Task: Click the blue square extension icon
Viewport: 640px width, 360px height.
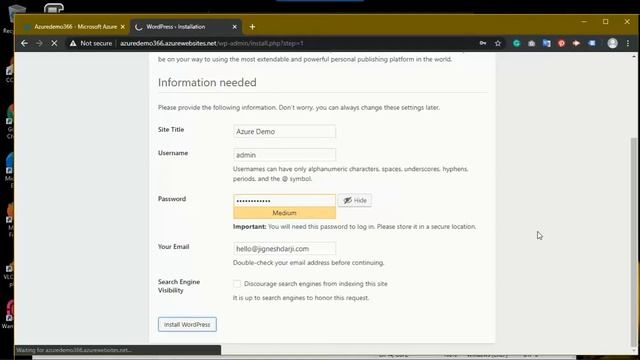Action: click(x=547, y=43)
